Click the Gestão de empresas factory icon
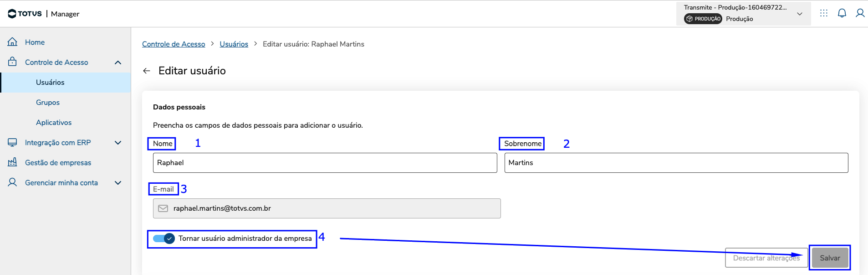The height and width of the screenshot is (275, 868). pyautogui.click(x=12, y=162)
